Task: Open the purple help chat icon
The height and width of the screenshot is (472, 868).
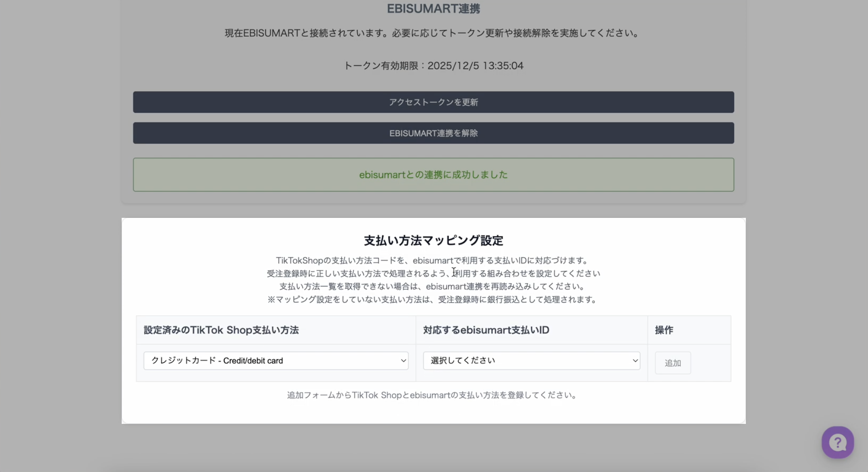Action: tap(838, 442)
